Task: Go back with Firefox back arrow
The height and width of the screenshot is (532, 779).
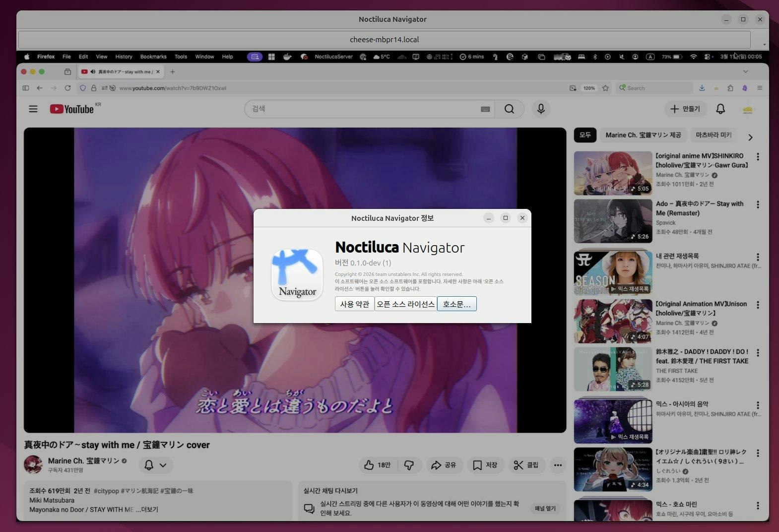Action: [40, 88]
